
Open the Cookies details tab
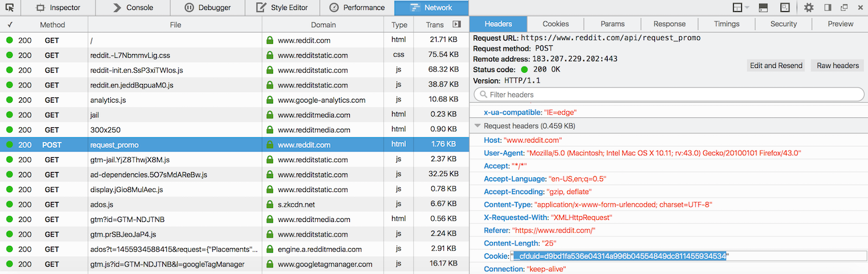[556, 24]
